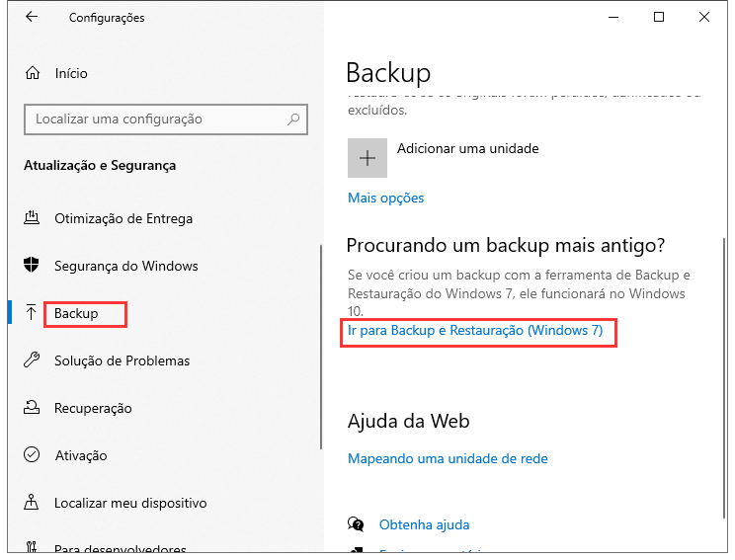
Task: Open the Backup settings page
Action: tap(77, 313)
